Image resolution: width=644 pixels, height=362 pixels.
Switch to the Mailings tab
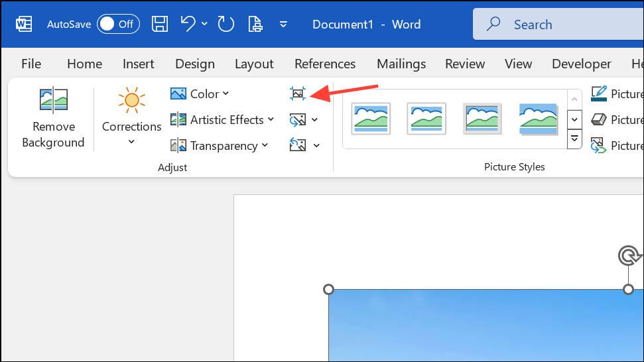click(x=401, y=64)
